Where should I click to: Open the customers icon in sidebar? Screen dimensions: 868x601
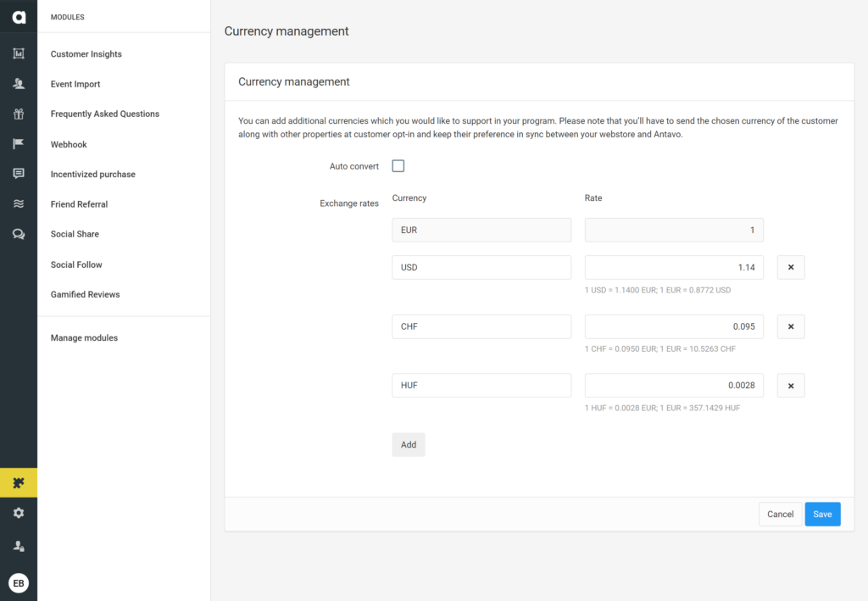pos(19,84)
